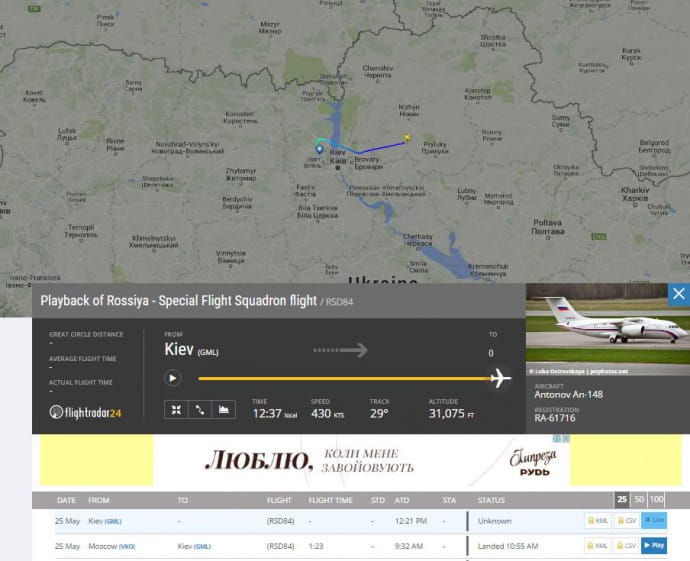Open the Antonov An-148 aircraft photo
The image size is (690, 561).
tap(607, 330)
